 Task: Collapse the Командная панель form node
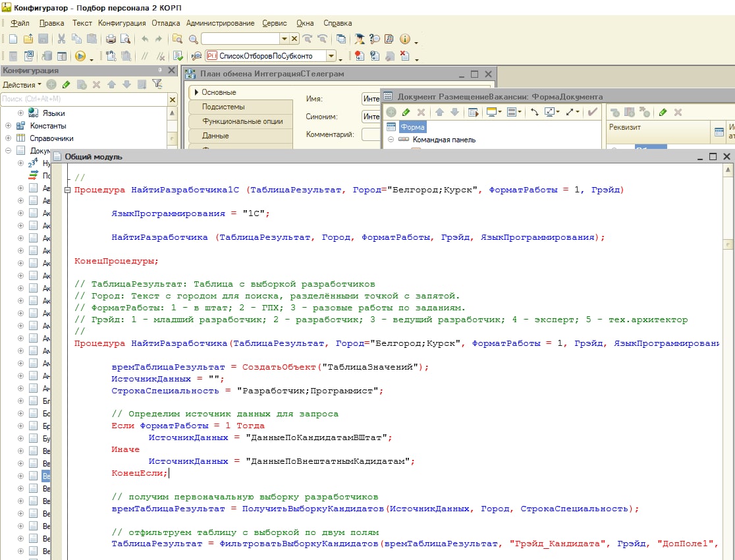391,140
